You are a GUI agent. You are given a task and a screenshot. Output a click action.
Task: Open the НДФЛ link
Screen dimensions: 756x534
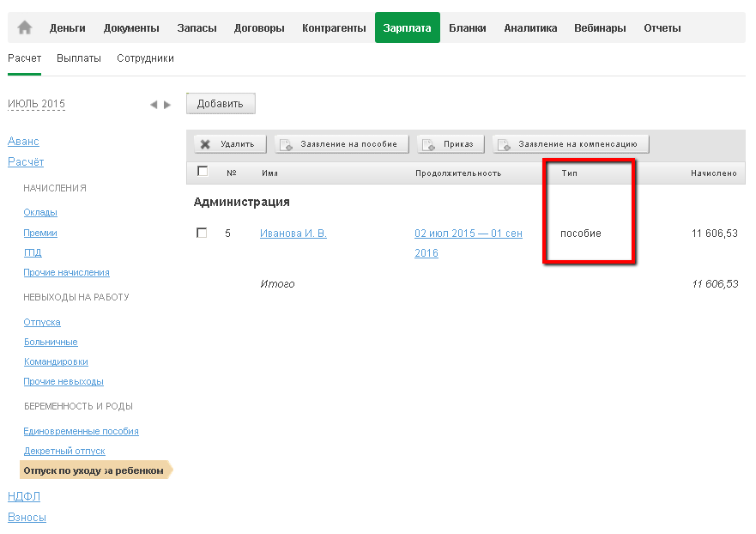[24, 496]
